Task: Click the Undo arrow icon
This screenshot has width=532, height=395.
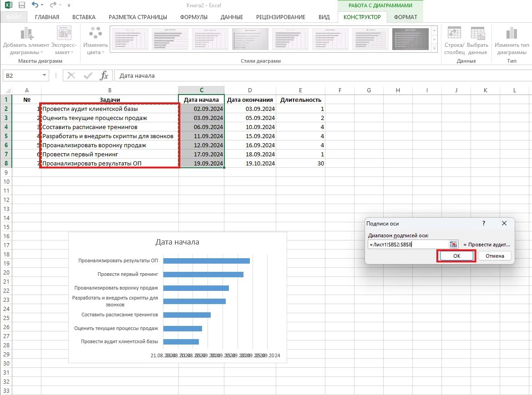Action: (35, 5)
